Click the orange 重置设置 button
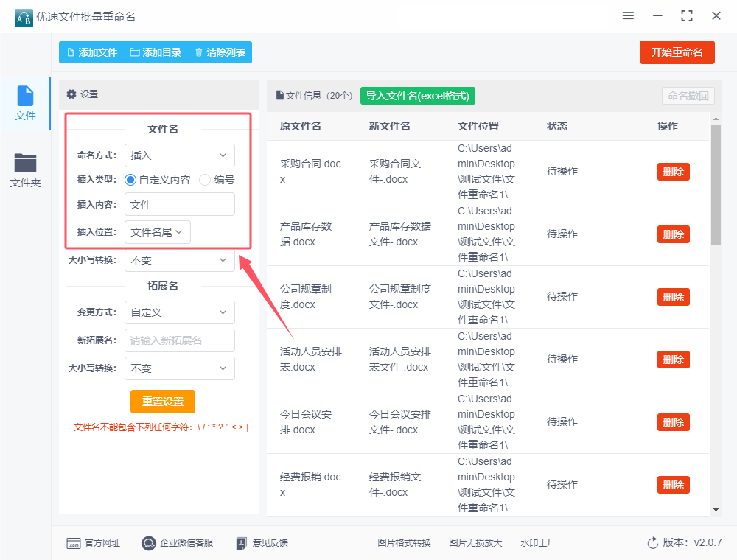This screenshot has width=737, height=560. click(x=163, y=402)
